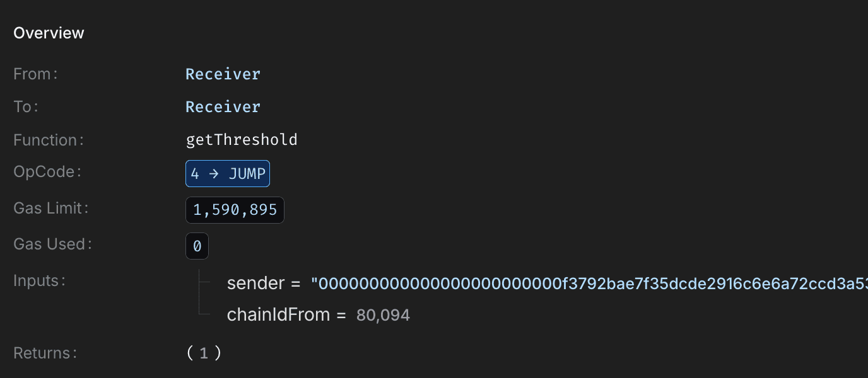Select the getThreshold function name
The image size is (868, 378).
(x=241, y=139)
